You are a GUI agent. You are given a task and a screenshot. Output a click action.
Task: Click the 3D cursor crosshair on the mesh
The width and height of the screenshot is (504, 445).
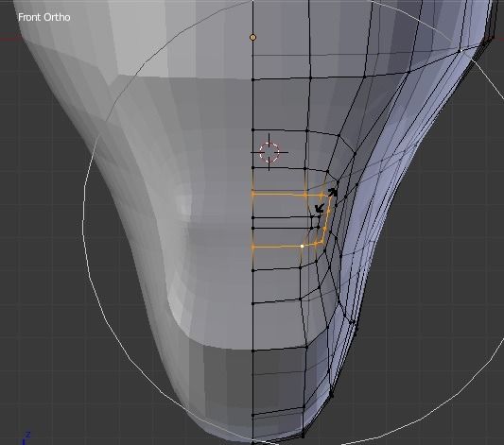point(269,152)
